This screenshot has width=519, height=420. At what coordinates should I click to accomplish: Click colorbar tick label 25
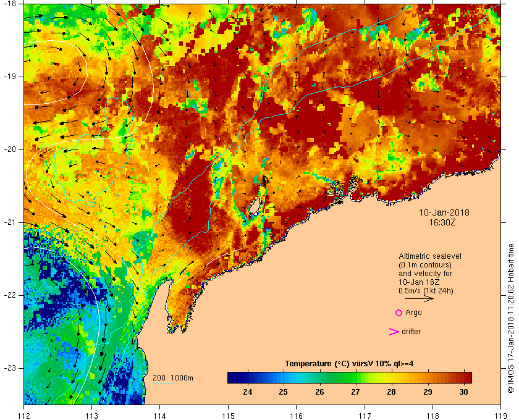(x=283, y=392)
